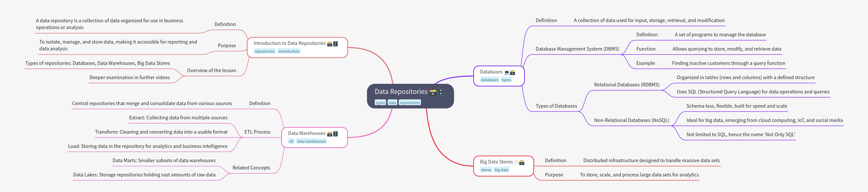The width and height of the screenshot is (868, 192).
Task: Select 'Definition' directly under Databases
Action: click(x=546, y=20)
